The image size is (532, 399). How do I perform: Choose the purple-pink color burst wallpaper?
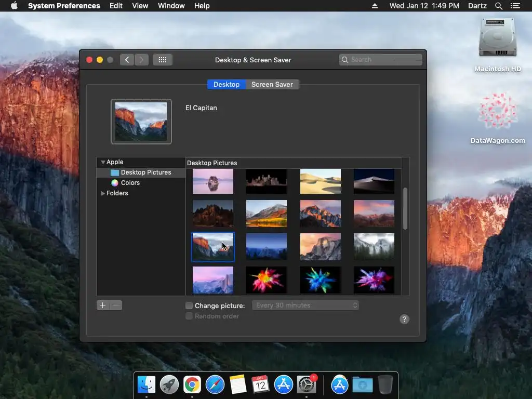(374, 280)
